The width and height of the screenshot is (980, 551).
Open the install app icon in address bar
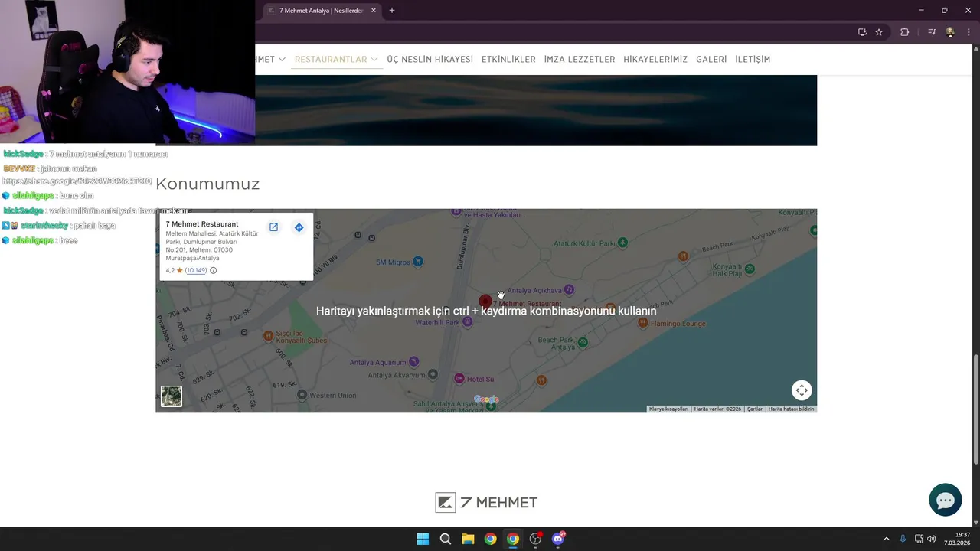862,32
